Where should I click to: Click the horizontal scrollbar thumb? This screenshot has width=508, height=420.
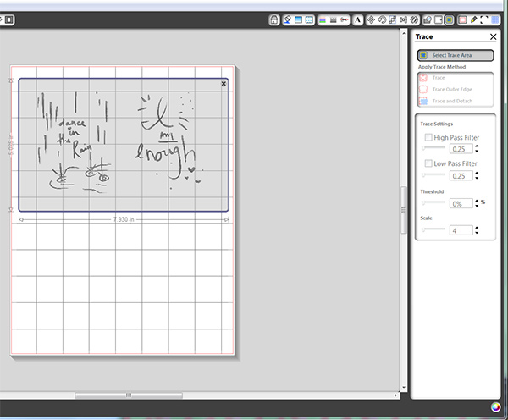129,395
